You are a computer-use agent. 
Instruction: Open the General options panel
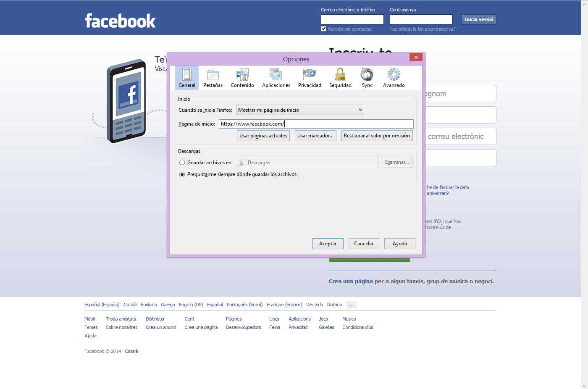click(x=186, y=77)
